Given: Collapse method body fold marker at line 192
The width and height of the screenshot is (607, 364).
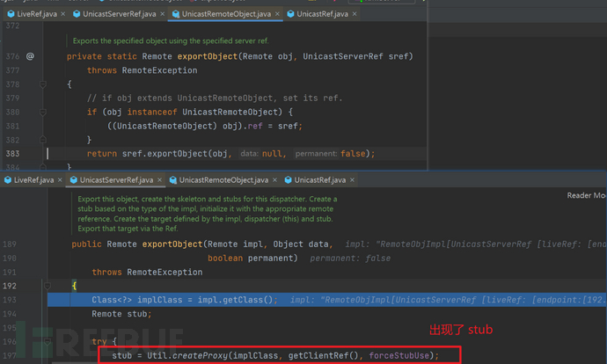Looking at the screenshot, I should tap(48, 287).
